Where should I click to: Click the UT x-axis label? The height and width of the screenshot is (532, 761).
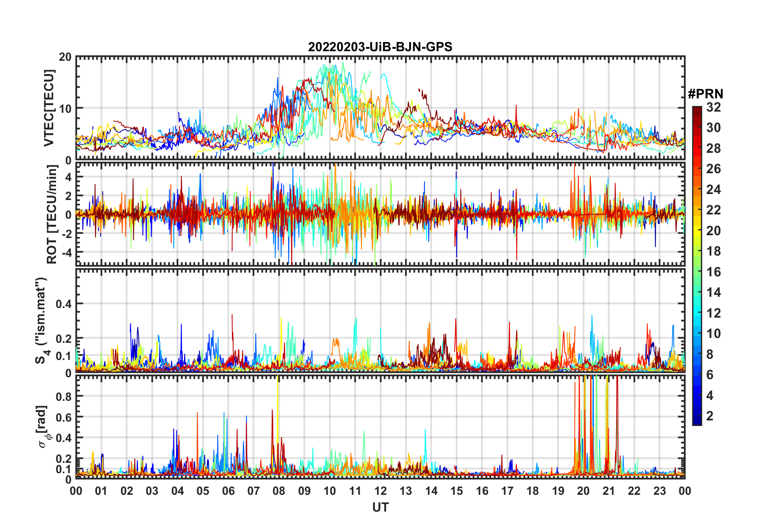tap(380, 508)
